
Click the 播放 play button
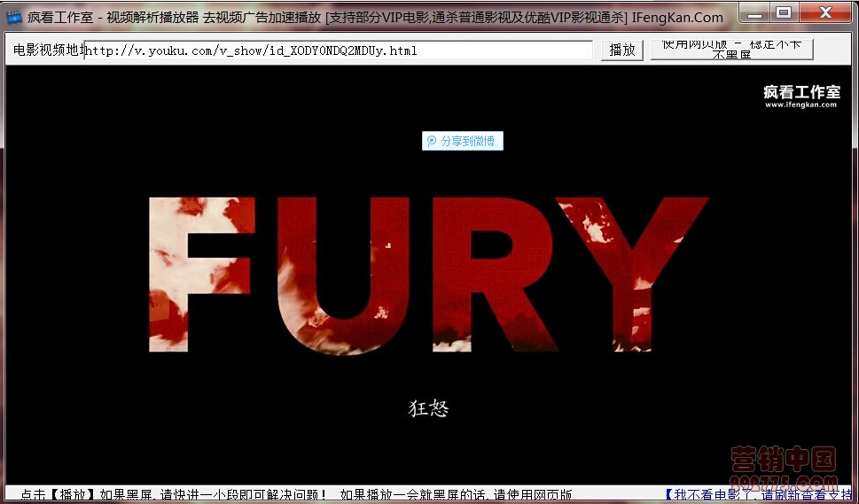click(x=621, y=50)
